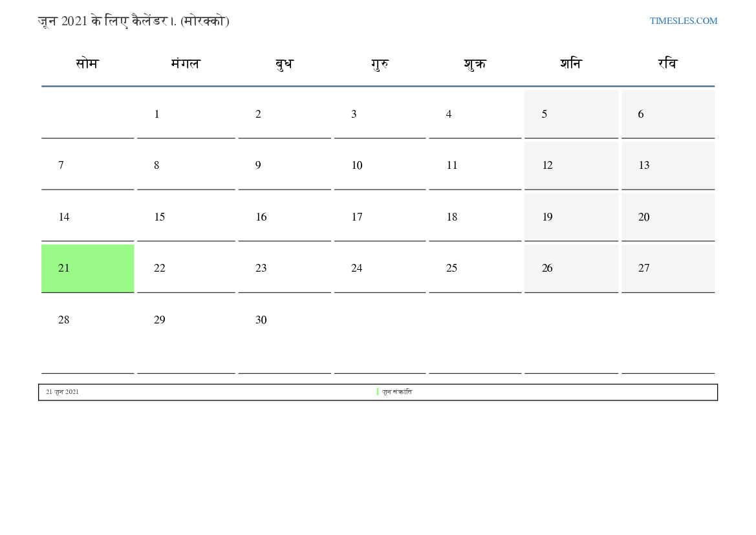
Task: Select the green highlighted date 21
Action: coord(88,268)
